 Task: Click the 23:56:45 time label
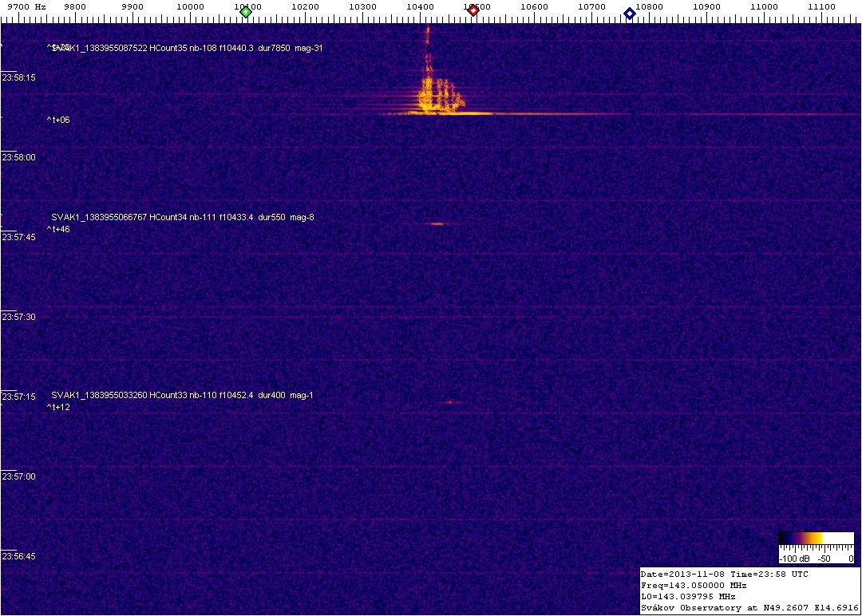pyautogui.click(x=18, y=556)
